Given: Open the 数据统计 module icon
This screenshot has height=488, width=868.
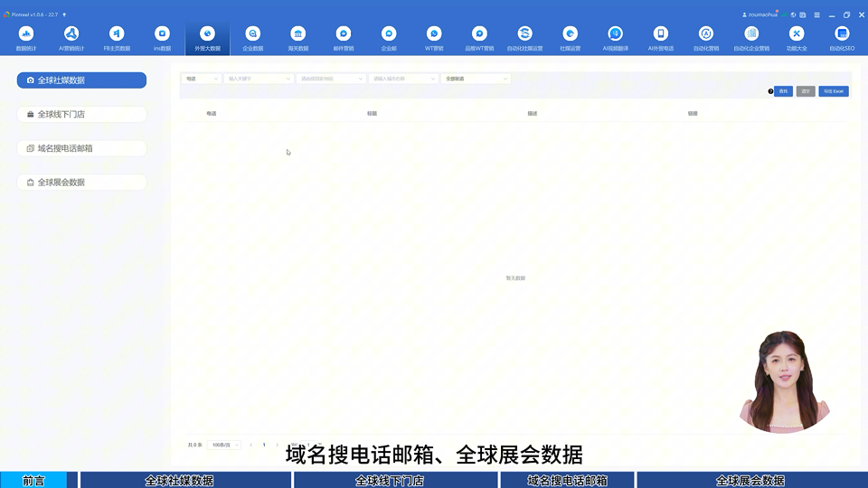Looking at the screenshot, I should click(x=26, y=33).
